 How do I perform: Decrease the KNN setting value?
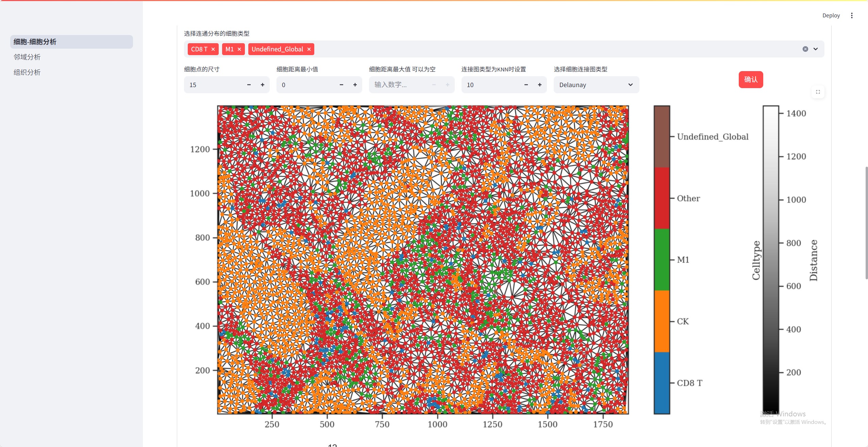526,85
